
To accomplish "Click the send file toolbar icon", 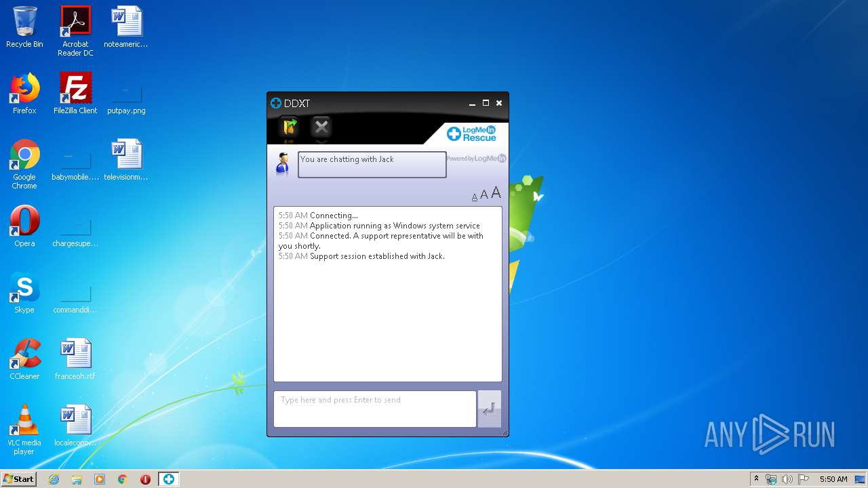I will 290,126.
